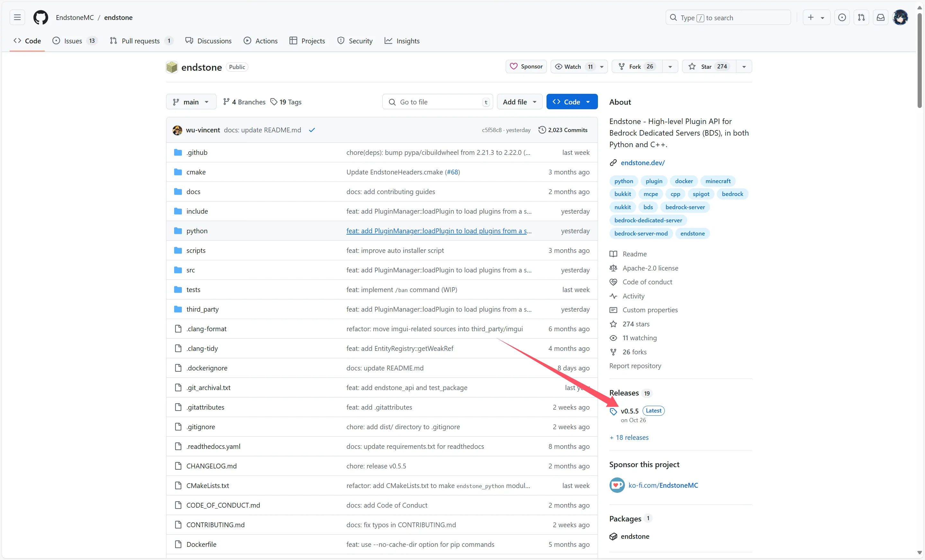Screen dimensions: 925x560
Task: Open the notifications inbox icon
Action: (x=880, y=18)
